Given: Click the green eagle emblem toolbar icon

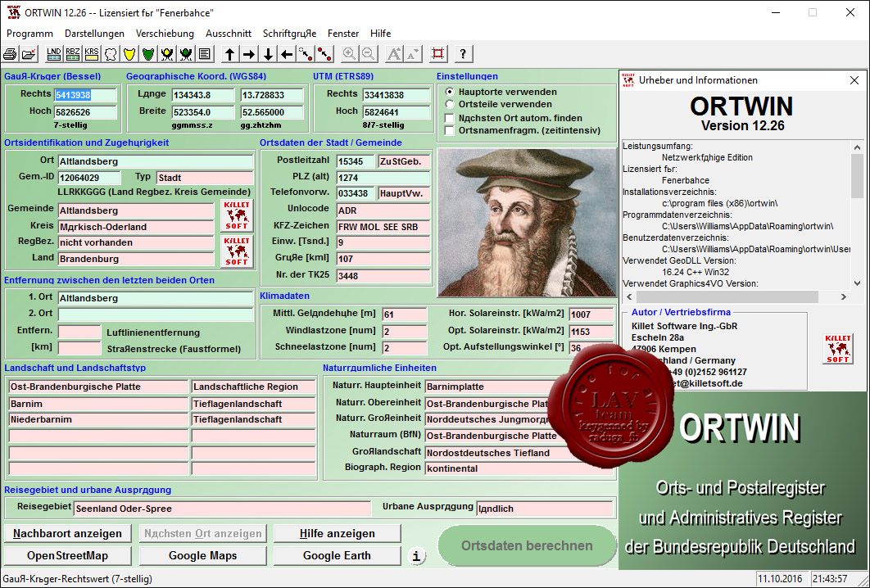Looking at the screenshot, I should tap(186, 54).
